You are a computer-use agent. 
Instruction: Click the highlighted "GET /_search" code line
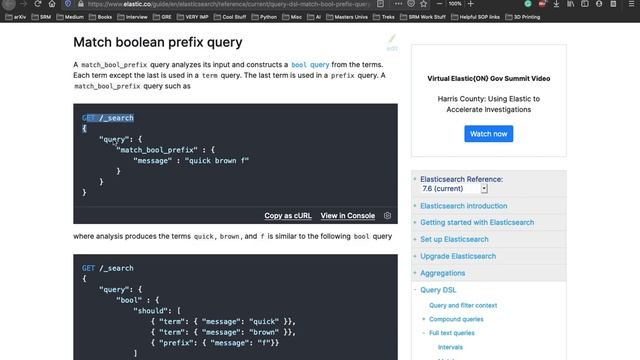coord(108,118)
